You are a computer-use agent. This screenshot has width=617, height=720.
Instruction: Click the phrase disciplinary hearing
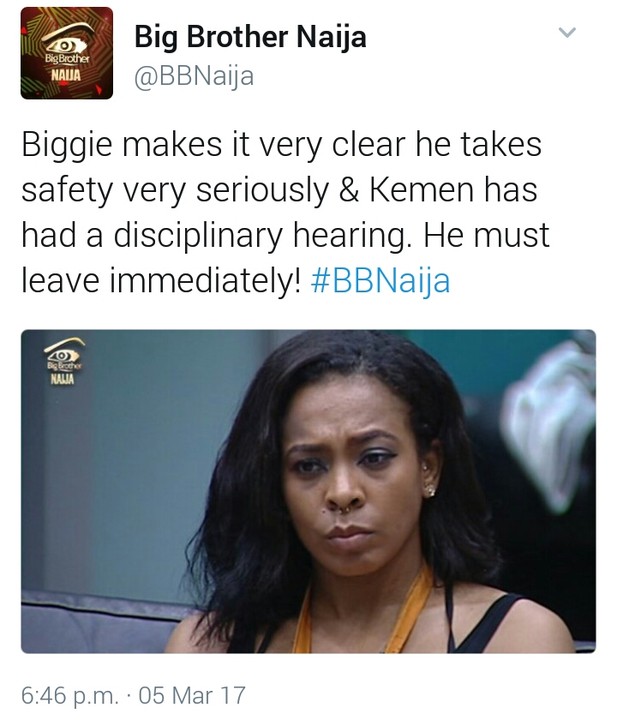[260, 236]
